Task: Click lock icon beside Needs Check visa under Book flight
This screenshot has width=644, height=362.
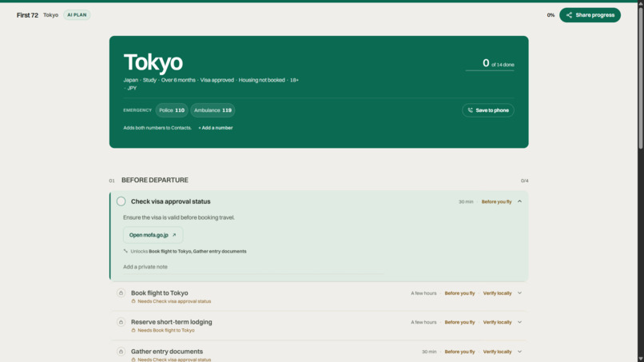Action: tap(133, 301)
